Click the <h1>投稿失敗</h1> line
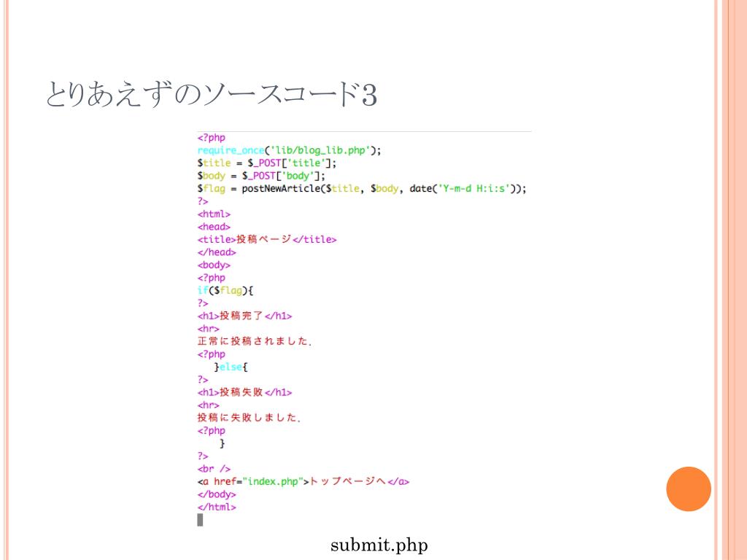This screenshot has height=560, width=747. coord(244,392)
